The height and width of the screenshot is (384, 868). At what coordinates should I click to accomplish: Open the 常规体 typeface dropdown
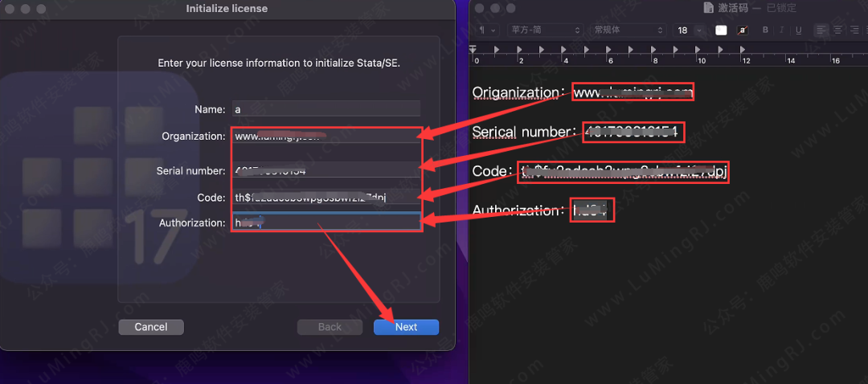628,31
